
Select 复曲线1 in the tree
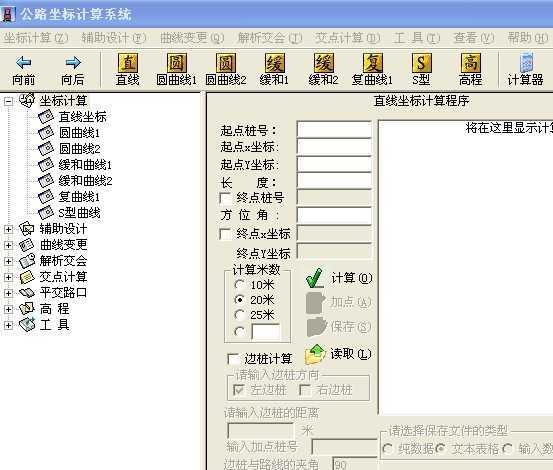click(79, 197)
